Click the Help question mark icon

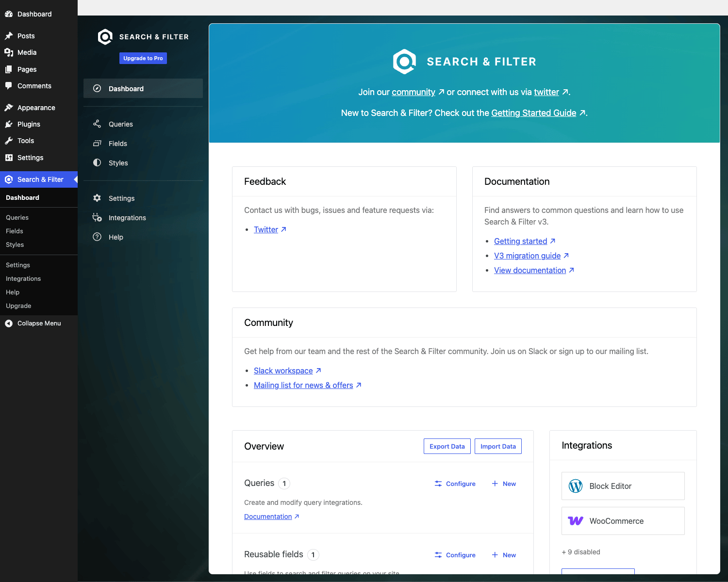(x=97, y=237)
